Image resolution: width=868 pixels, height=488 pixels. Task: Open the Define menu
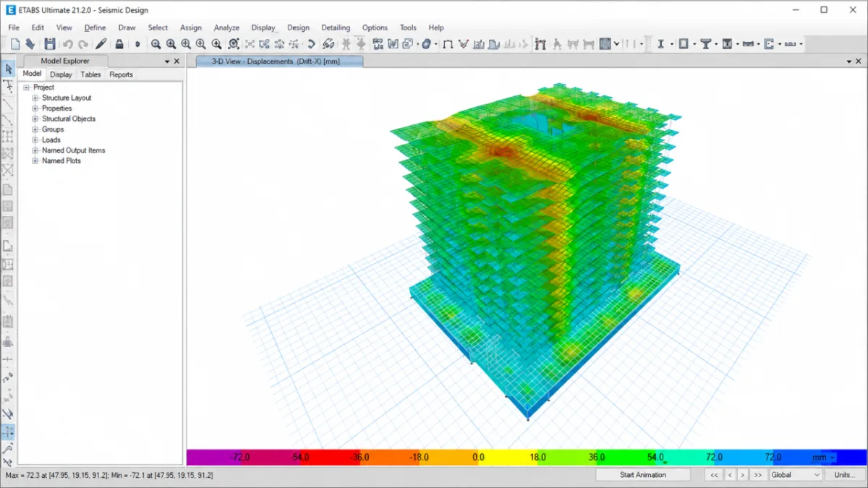click(x=95, y=27)
